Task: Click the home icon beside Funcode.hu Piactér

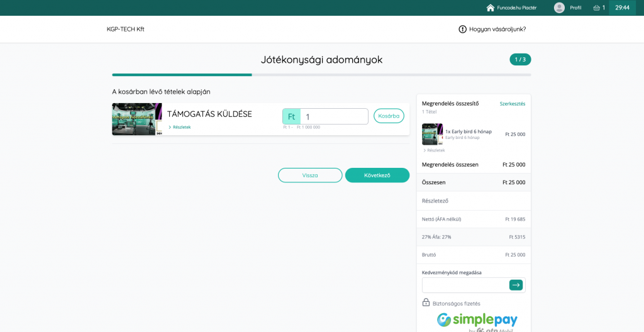Action: pyautogui.click(x=491, y=8)
